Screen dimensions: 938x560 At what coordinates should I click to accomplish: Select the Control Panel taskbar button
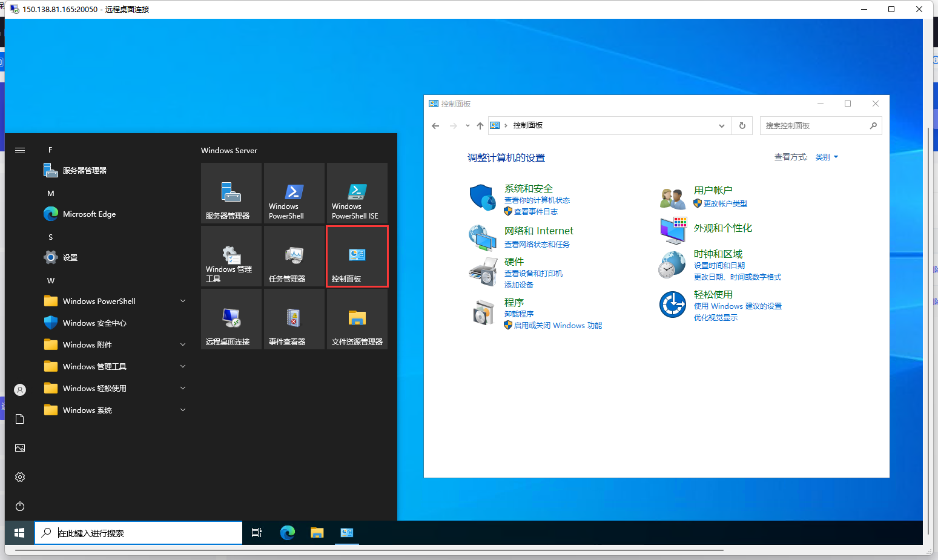(x=347, y=533)
